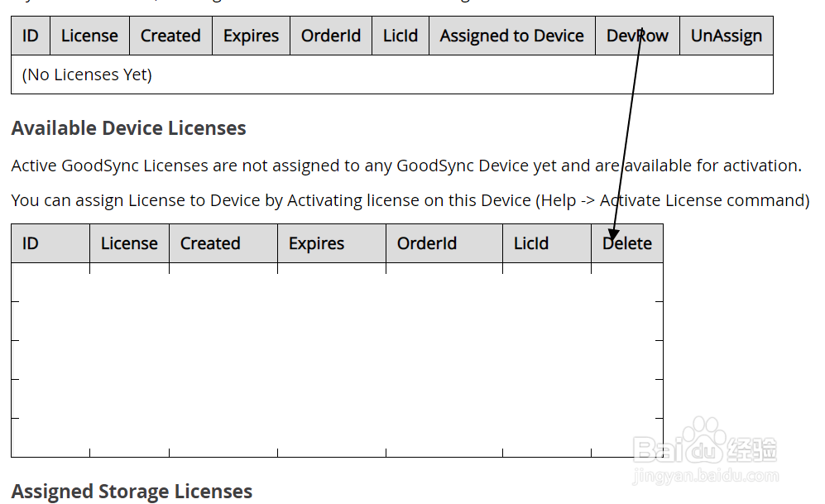Click the Active GoodSync Licenses description sentence
This screenshot has width=825, height=504.
[406, 166]
